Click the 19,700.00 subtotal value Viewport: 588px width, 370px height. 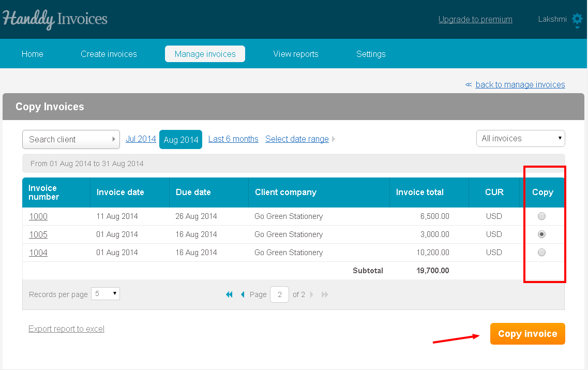pyautogui.click(x=433, y=271)
